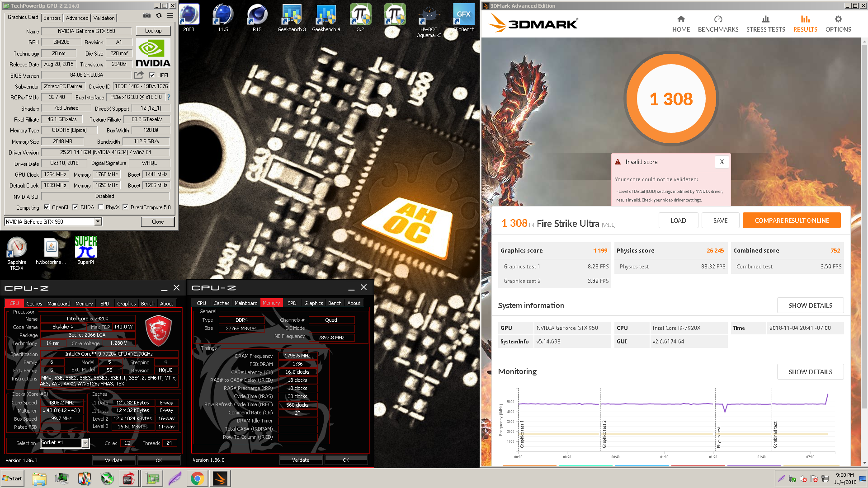Open the Cinebench R15 desktop shortcut

(257, 18)
